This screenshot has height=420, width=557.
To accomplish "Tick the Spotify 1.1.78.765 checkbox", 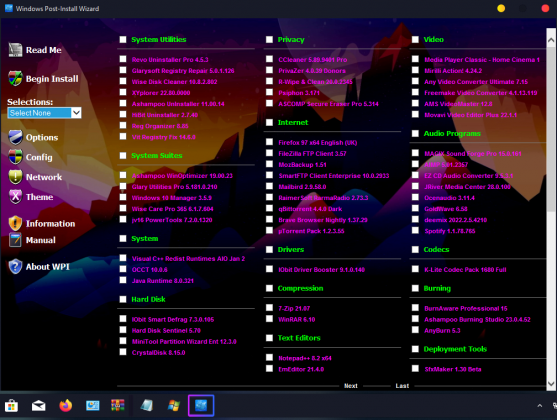I will pyautogui.click(x=415, y=230).
